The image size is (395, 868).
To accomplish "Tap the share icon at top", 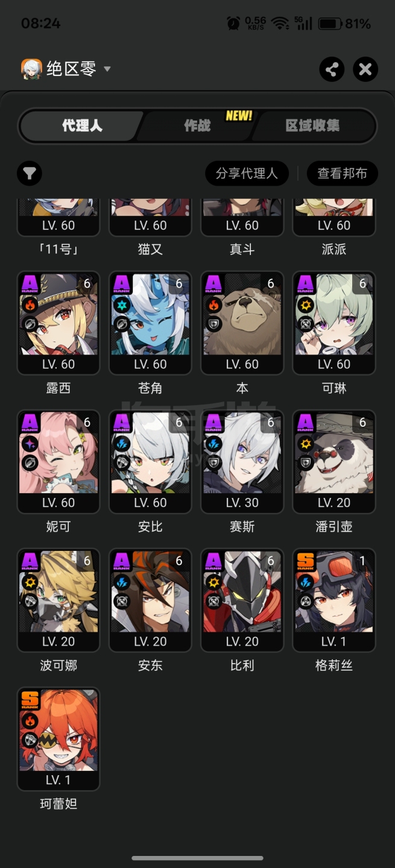I will click(x=332, y=69).
